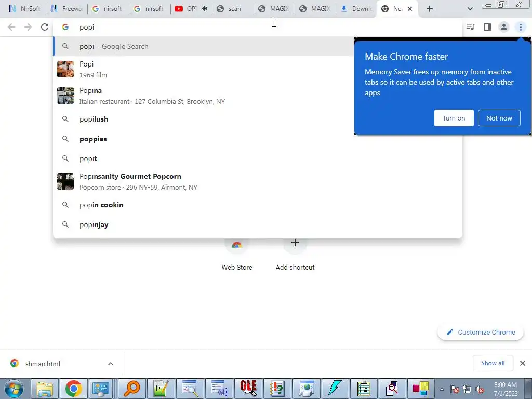The height and width of the screenshot is (399, 532).
Task: Select the popilush suggestion
Action: click(204, 119)
